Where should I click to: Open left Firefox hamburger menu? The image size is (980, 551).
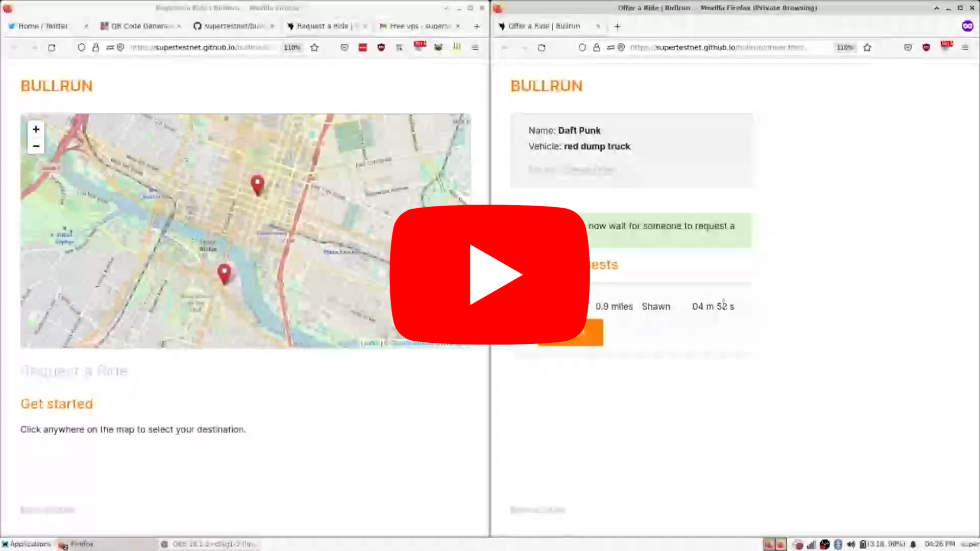(475, 47)
